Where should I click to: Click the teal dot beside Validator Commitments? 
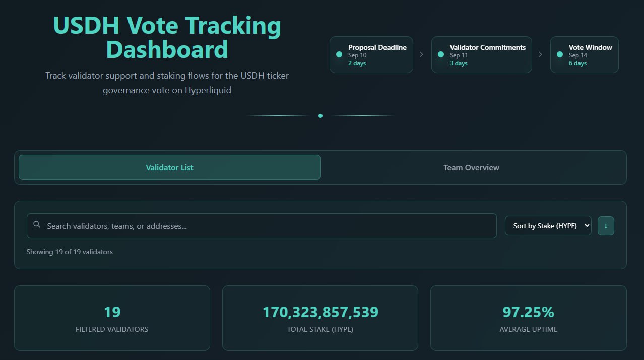click(441, 54)
